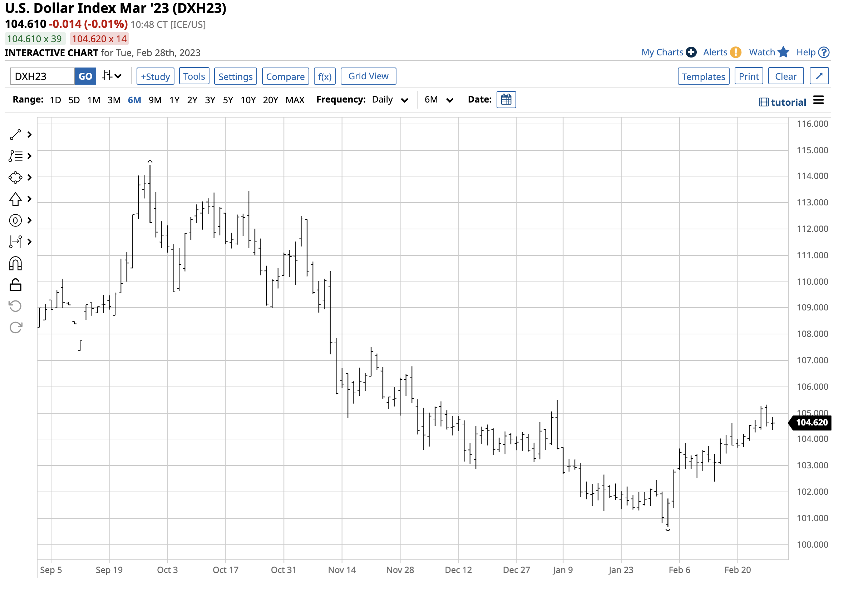Select the polygon shapes drawing tool
Image resolution: width=868 pixels, height=603 pixels.
pyautogui.click(x=15, y=178)
